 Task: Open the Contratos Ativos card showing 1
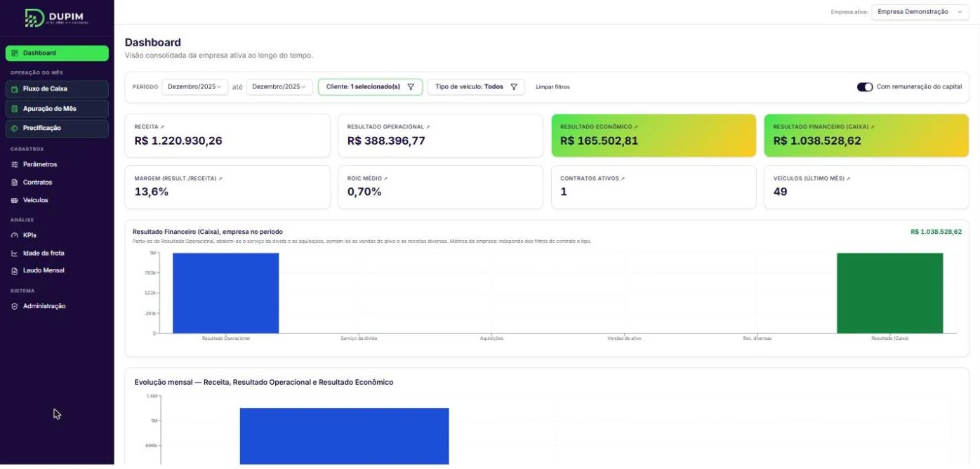[x=654, y=187]
